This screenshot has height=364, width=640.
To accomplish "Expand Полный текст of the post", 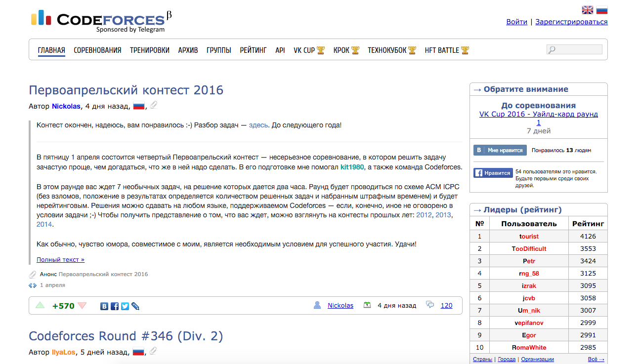I will (x=60, y=259).
